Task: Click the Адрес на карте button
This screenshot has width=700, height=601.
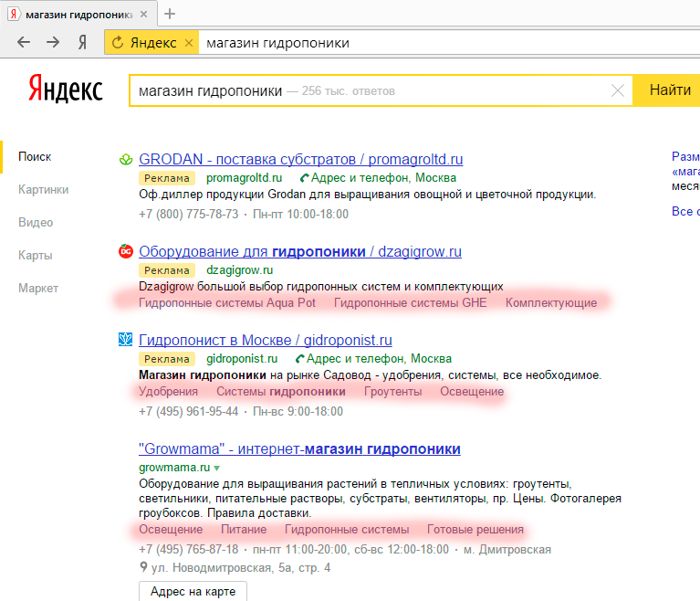Action: [x=193, y=591]
